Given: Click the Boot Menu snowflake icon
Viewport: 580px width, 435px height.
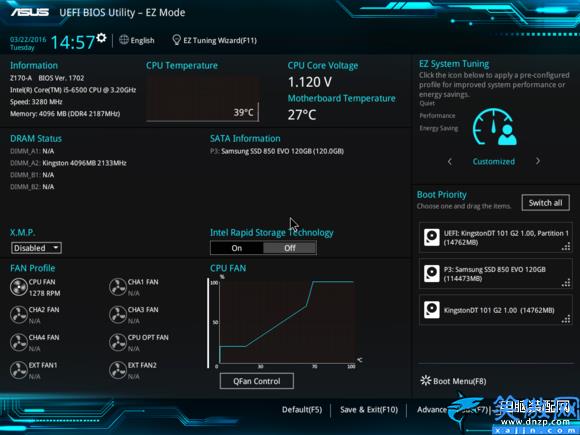Looking at the screenshot, I should click(x=426, y=381).
